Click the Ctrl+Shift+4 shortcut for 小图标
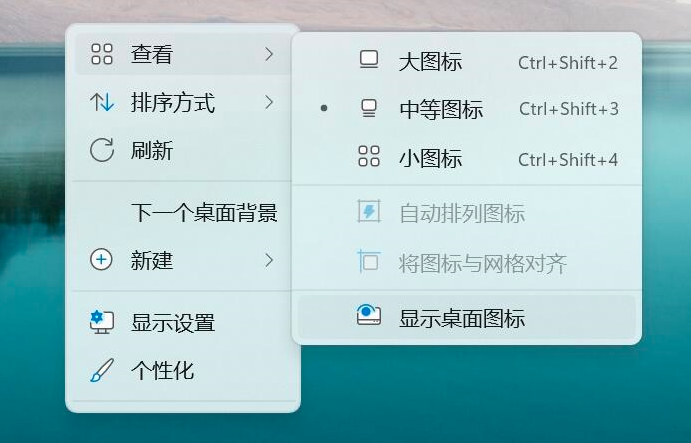This screenshot has width=691, height=443. [568, 160]
